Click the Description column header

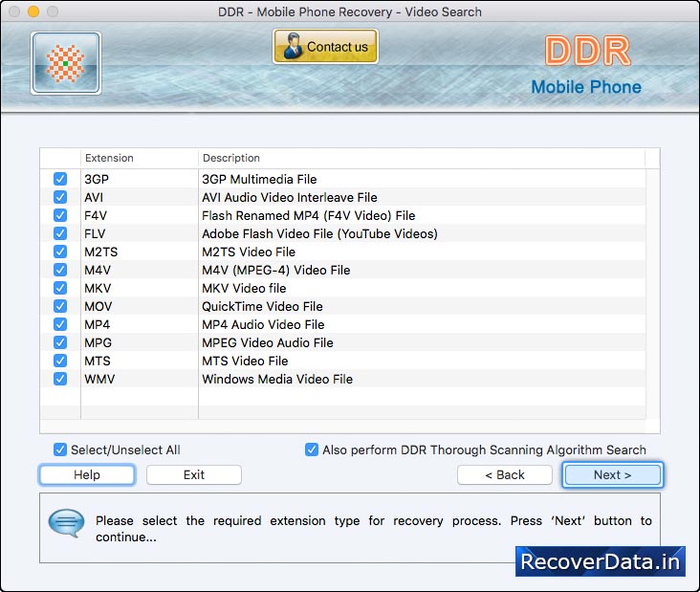[422, 158]
